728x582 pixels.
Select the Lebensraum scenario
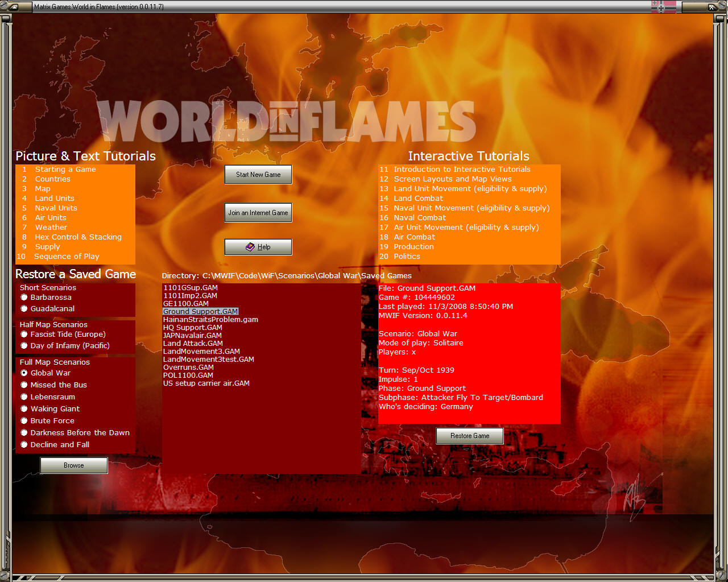click(48, 397)
